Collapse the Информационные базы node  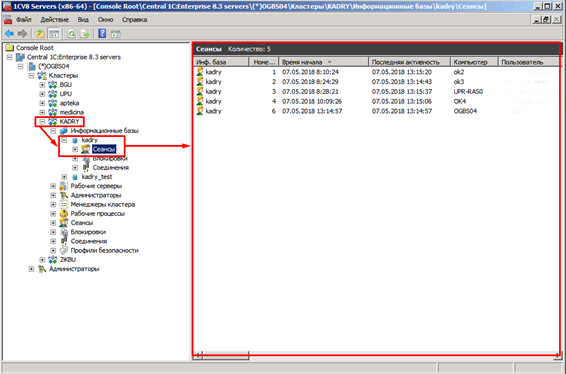(53, 131)
